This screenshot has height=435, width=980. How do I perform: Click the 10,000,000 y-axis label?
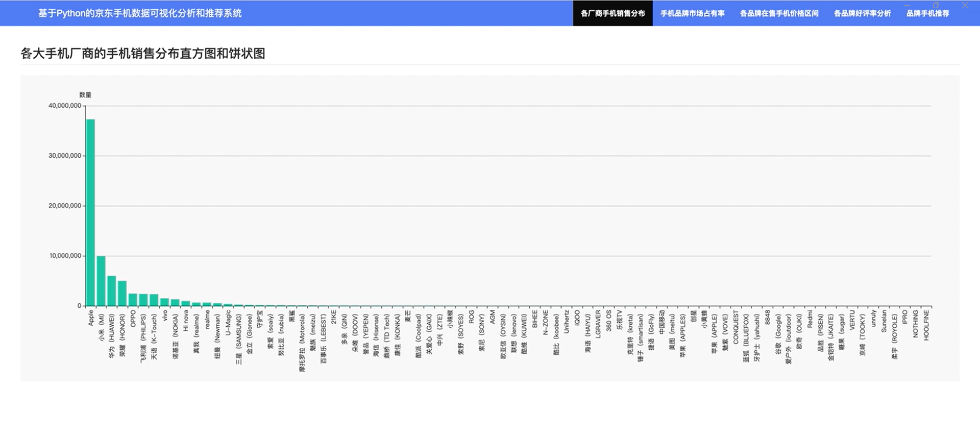pos(65,256)
